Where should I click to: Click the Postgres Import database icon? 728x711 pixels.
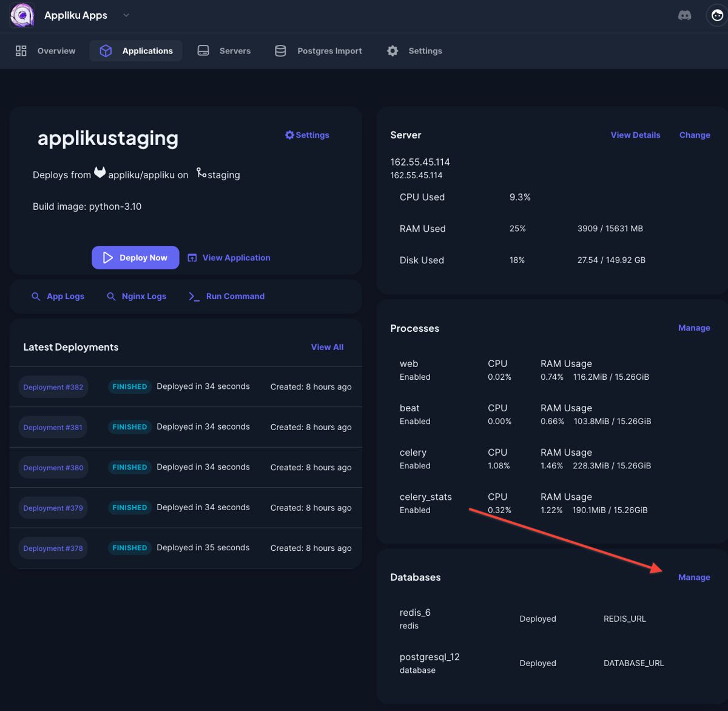coord(280,50)
